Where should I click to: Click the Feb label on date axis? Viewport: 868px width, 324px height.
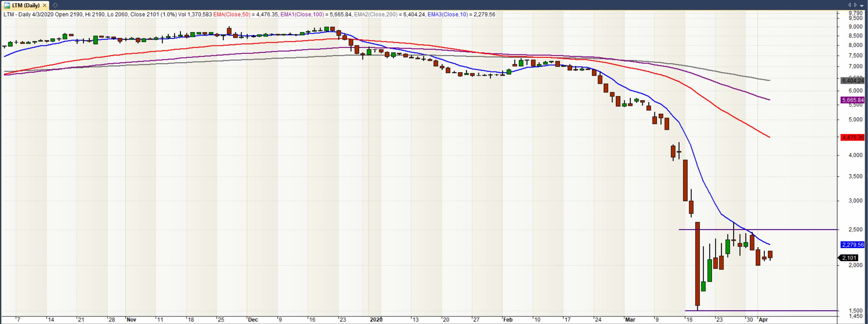tap(508, 320)
